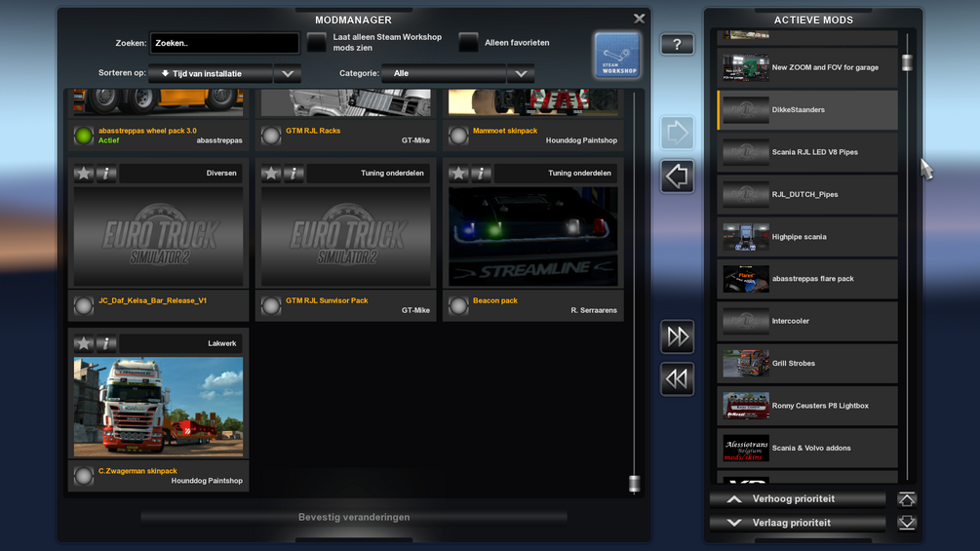Close the Modmanager window

click(x=639, y=19)
